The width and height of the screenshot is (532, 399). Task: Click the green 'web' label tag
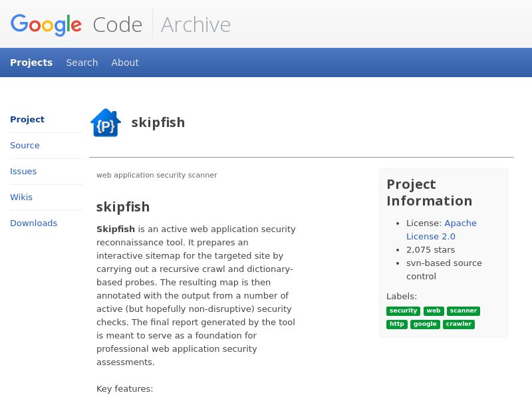pyautogui.click(x=434, y=311)
